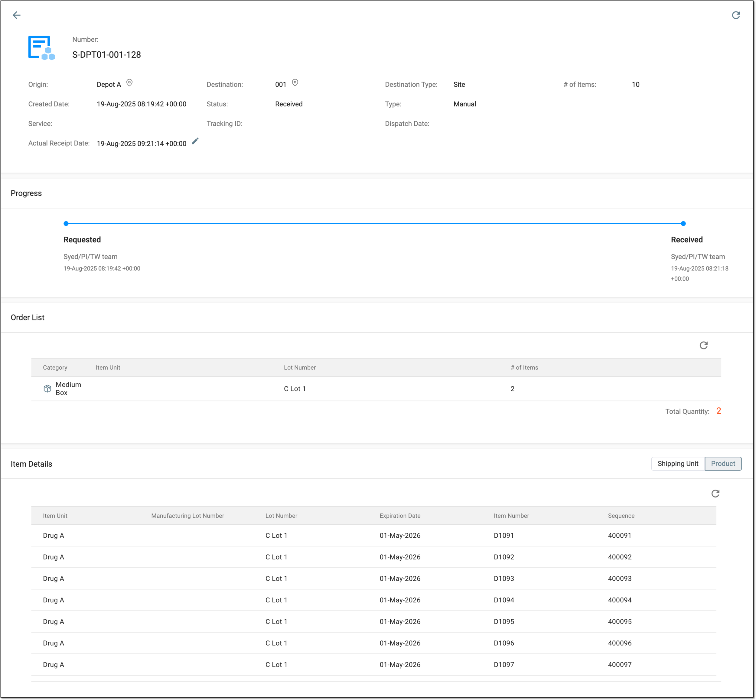
Task: Click the Medium Box package icon
Action: point(47,389)
